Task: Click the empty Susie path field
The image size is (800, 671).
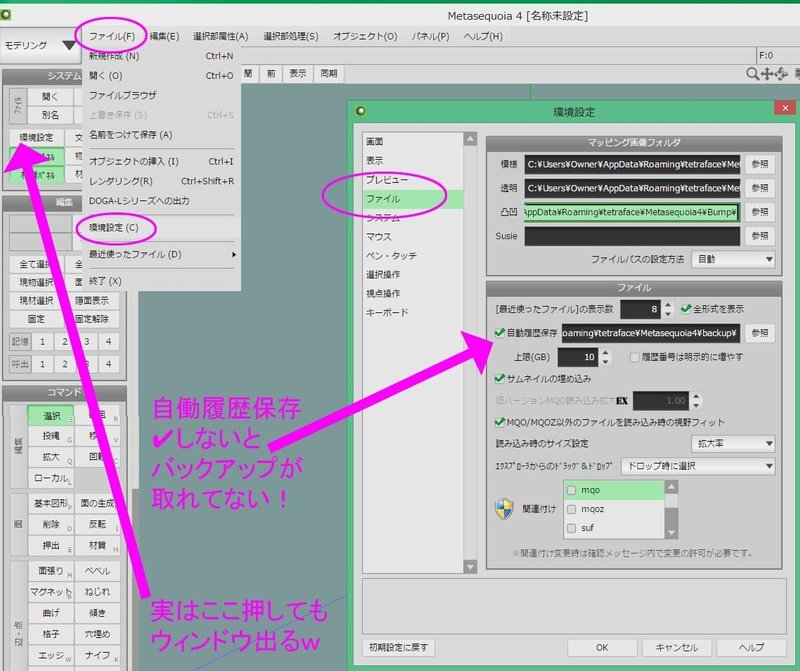Action: (632, 236)
